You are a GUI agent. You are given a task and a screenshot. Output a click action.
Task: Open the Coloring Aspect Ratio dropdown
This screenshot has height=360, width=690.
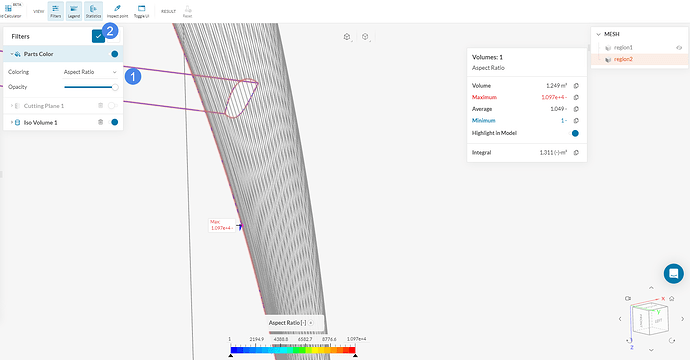pyautogui.click(x=90, y=72)
